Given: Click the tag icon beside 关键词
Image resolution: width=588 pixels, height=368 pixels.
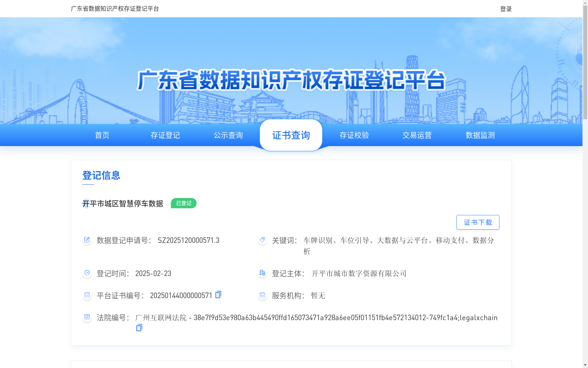Looking at the screenshot, I should [x=262, y=240].
